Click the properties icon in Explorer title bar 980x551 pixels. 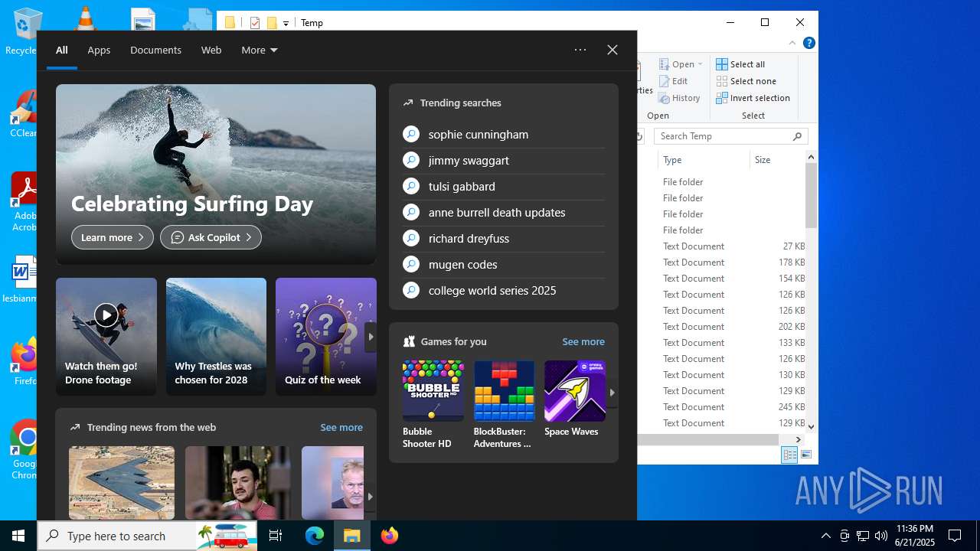tap(255, 23)
